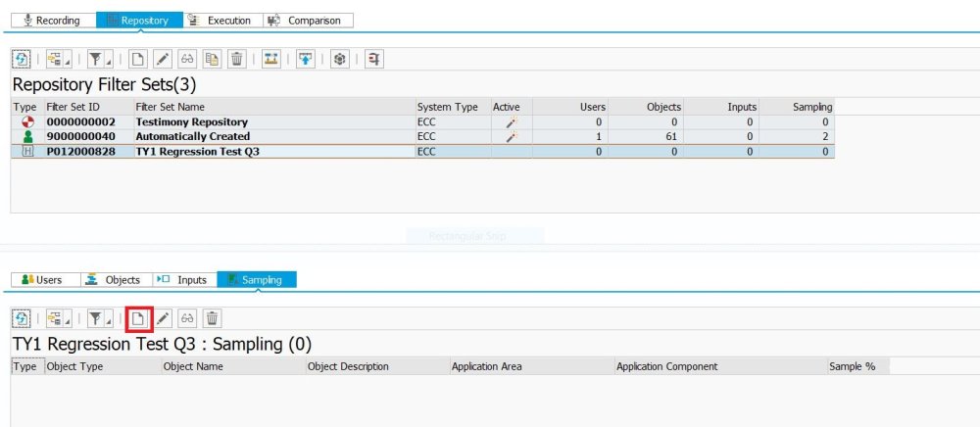This screenshot has width=980, height=427.
Task: Display filter set using glasses icon
Action: [x=187, y=60]
